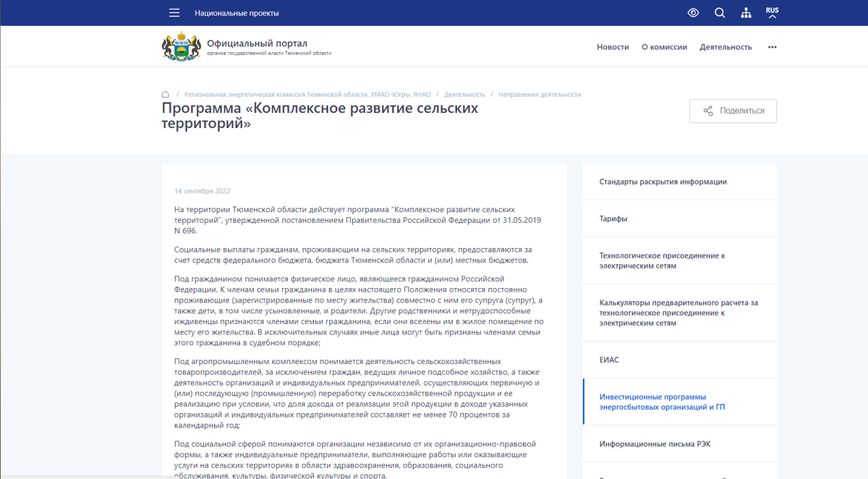Expand the RUS language selector
868x479 pixels.
773,13
